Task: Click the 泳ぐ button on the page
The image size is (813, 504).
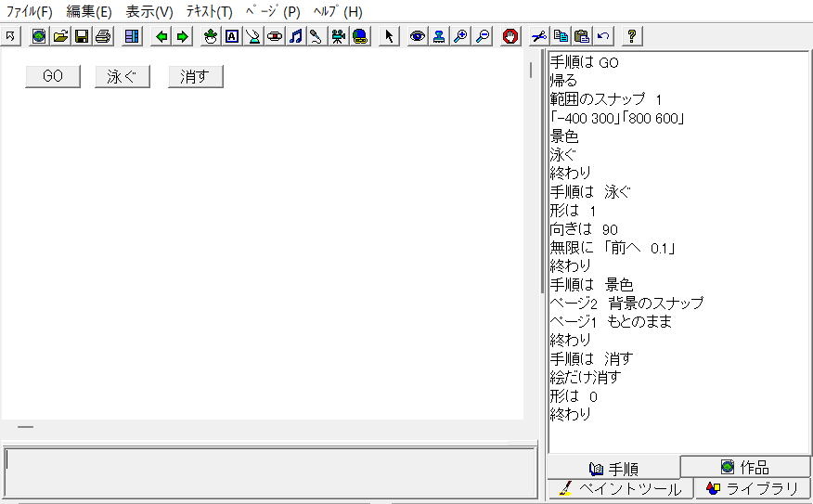Action: [123, 76]
